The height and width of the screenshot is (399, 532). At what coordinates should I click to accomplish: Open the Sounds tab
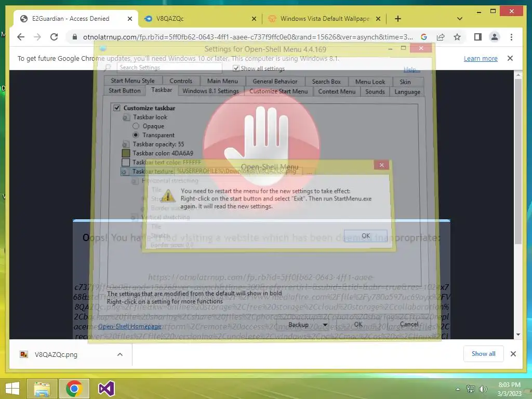pyautogui.click(x=375, y=91)
